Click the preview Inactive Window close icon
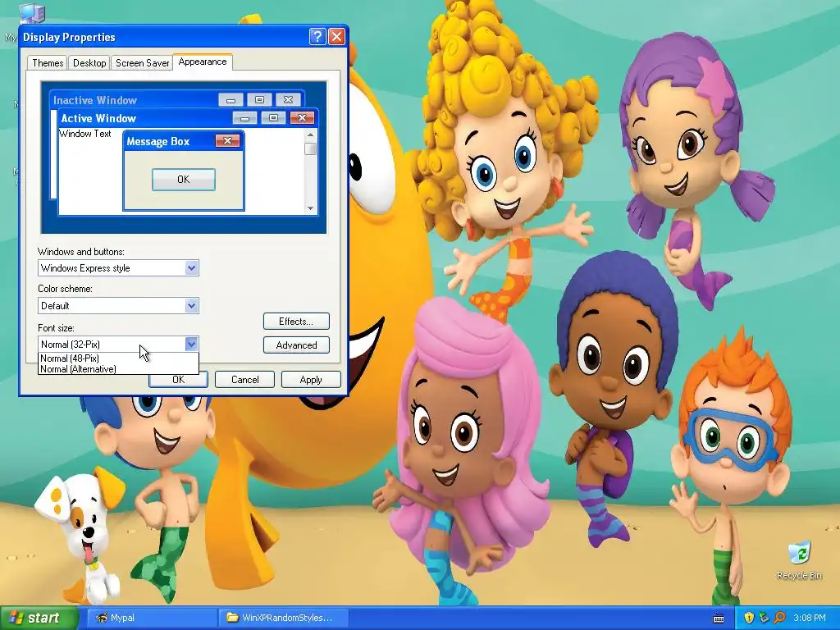 click(288, 99)
